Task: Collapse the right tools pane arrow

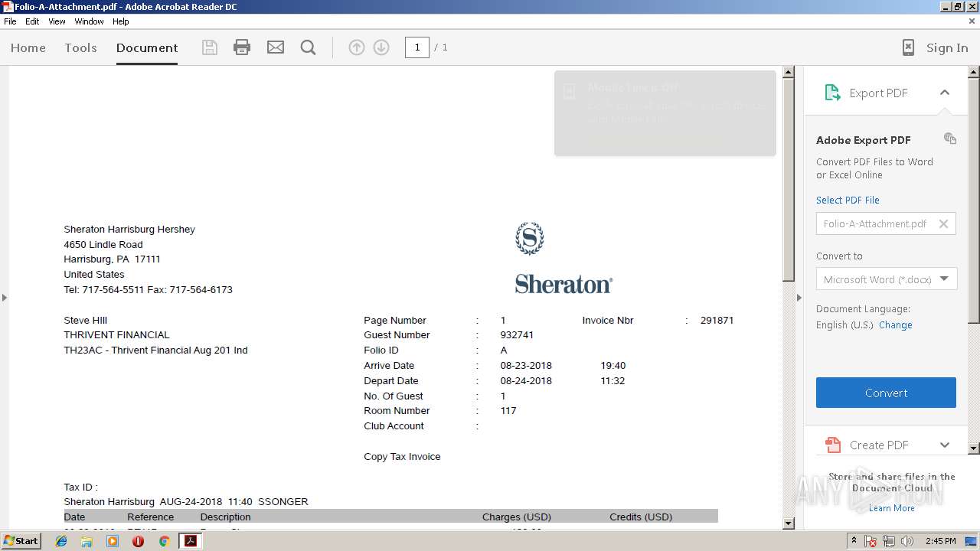Action: tap(799, 297)
